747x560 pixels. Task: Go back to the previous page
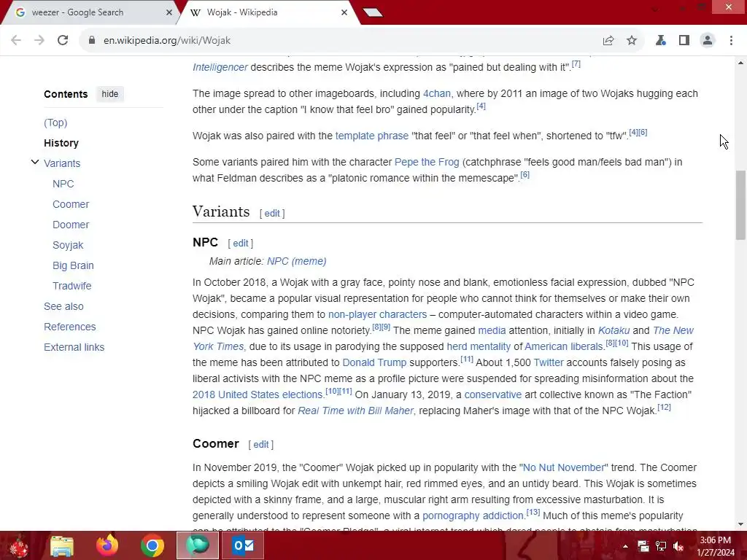tap(16, 41)
